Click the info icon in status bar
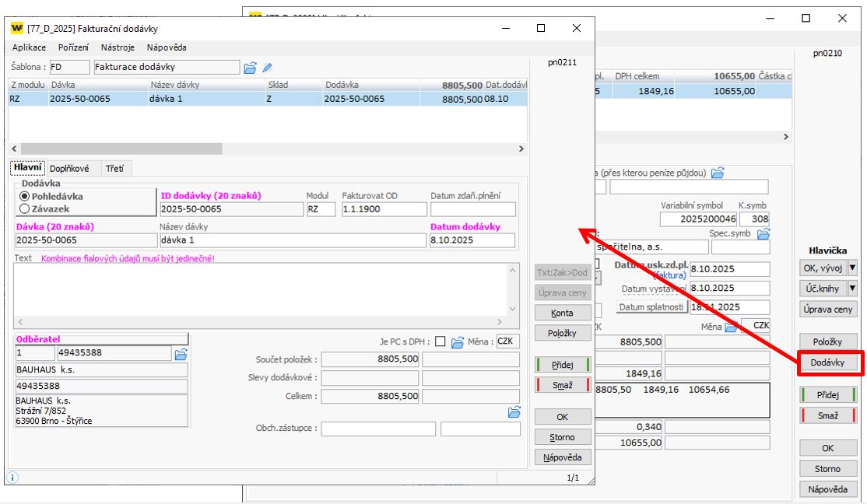The width and height of the screenshot is (867, 504). click(13, 478)
